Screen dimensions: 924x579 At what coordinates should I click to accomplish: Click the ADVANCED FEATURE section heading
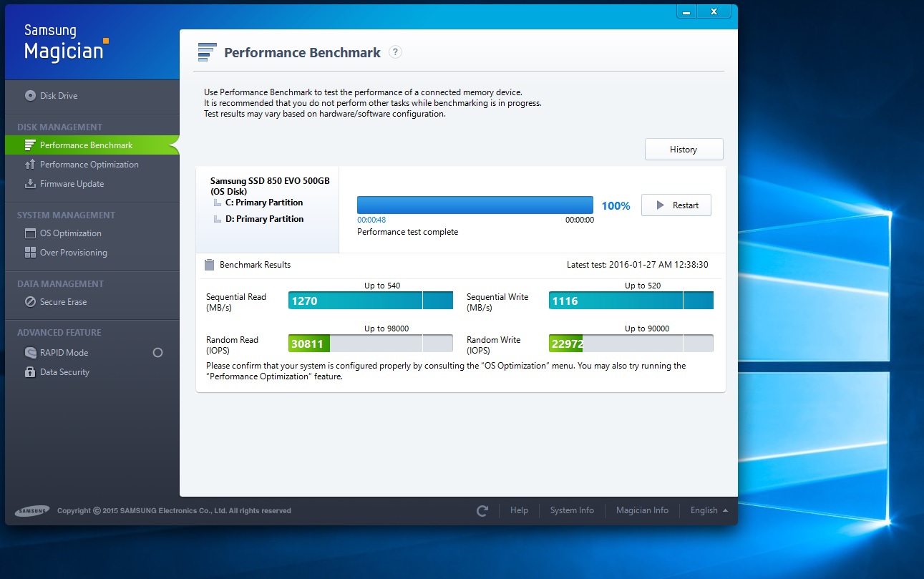(59, 332)
